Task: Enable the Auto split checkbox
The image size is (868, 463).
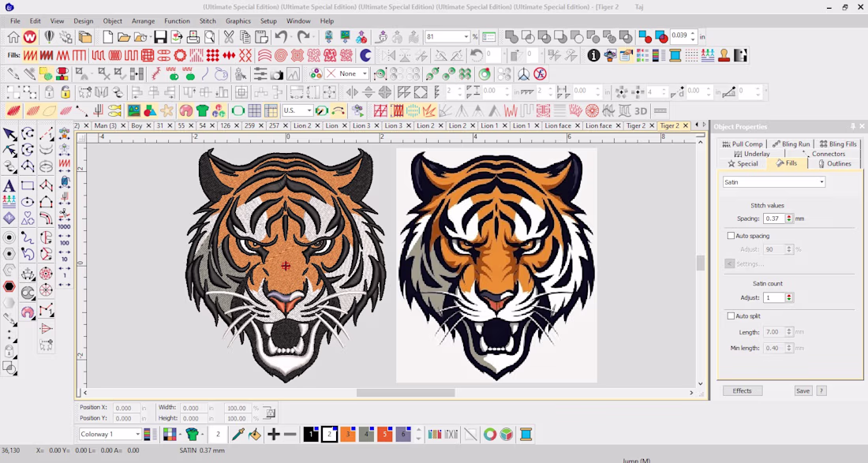Action: point(731,316)
